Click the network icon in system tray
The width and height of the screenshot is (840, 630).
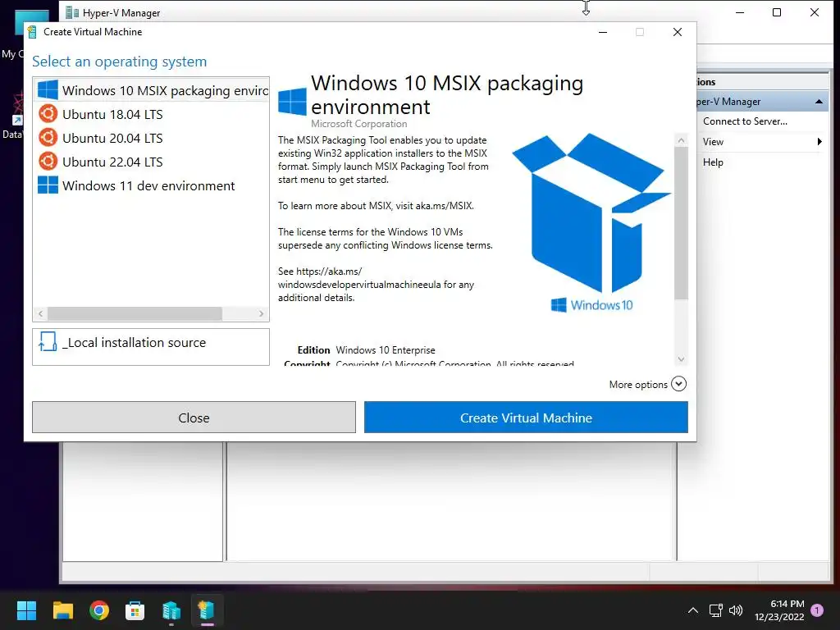715,610
